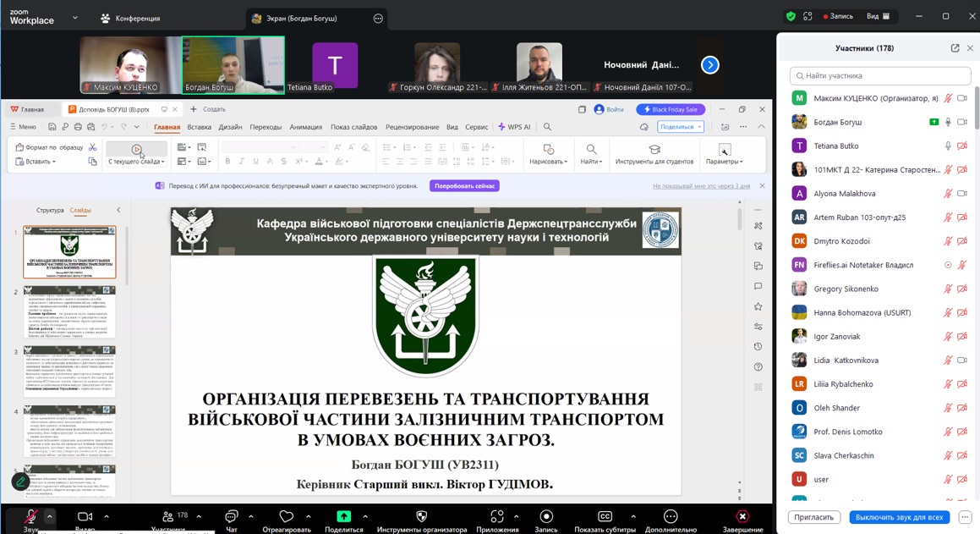
Task: Toggle your microphone mute in Zoom toolbar
Action: click(x=30, y=516)
